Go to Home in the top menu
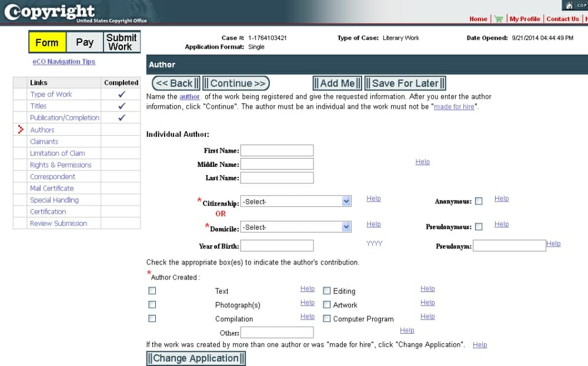 (478, 19)
